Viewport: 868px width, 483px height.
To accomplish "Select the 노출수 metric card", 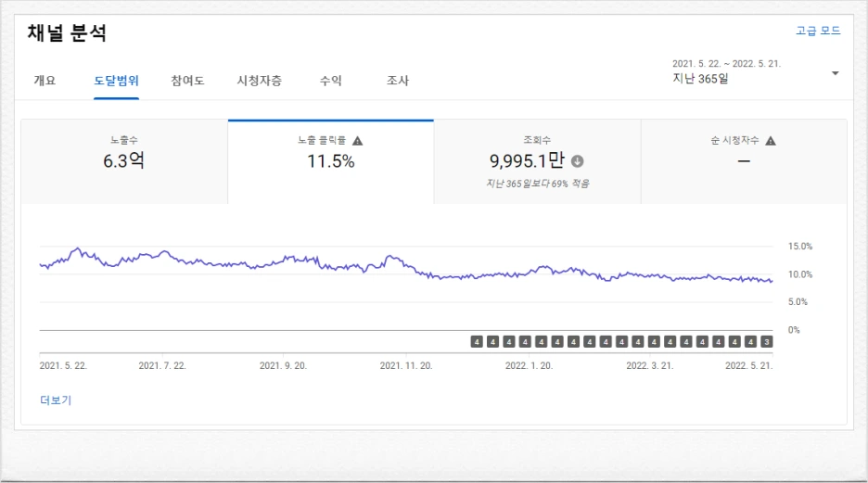I will coord(124,161).
